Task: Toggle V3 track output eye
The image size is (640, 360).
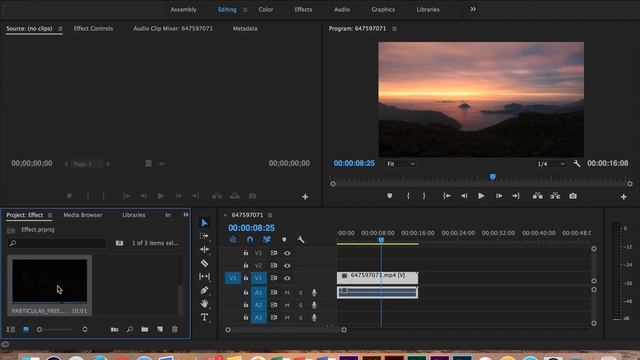Action: click(x=287, y=253)
